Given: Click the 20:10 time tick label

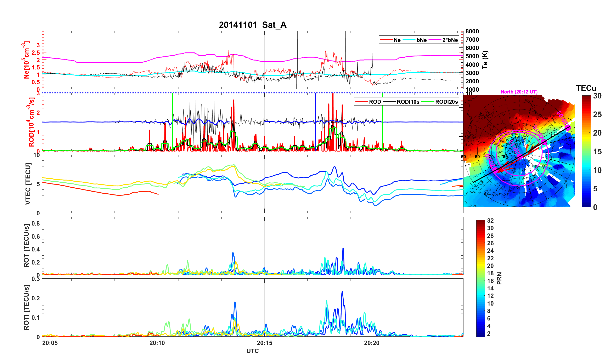Looking at the screenshot, I should click(157, 343).
